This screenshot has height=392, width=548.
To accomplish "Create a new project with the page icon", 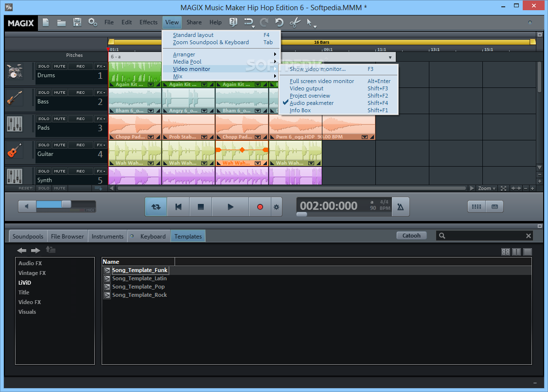I will [x=46, y=23].
